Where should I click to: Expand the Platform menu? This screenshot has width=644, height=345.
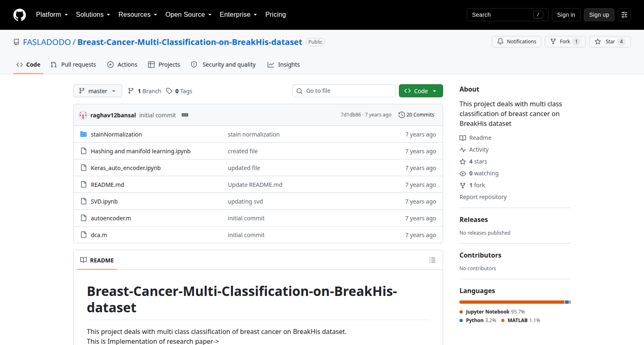pyautogui.click(x=52, y=15)
